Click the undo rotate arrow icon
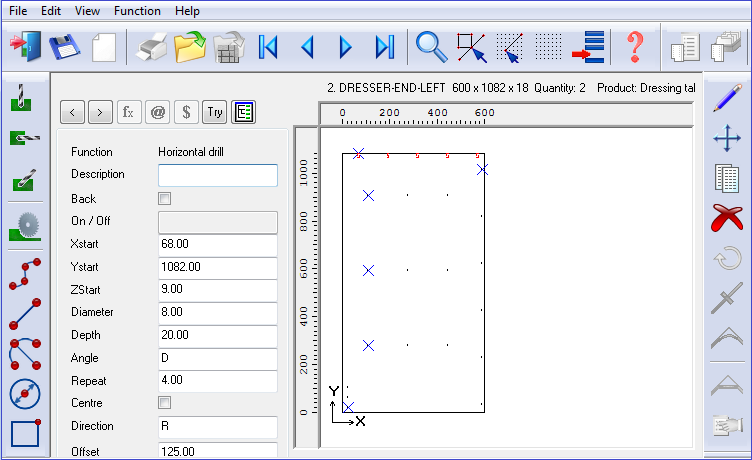752x460 pixels. [x=727, y=258]
